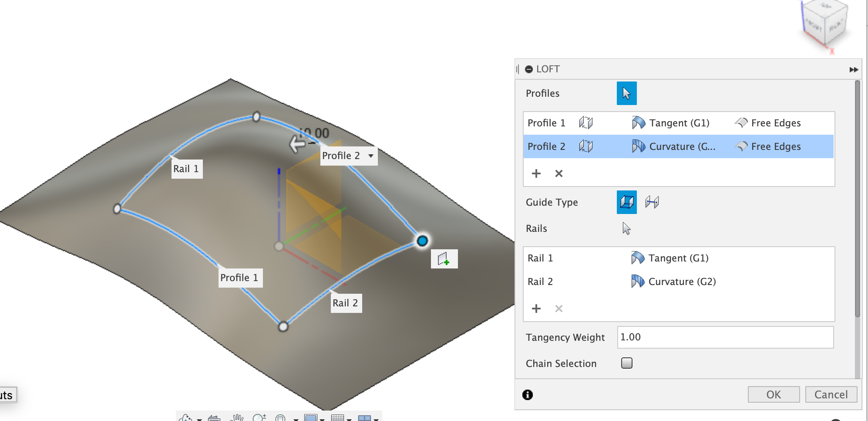Click the remove rail X icon

point(559,309)
